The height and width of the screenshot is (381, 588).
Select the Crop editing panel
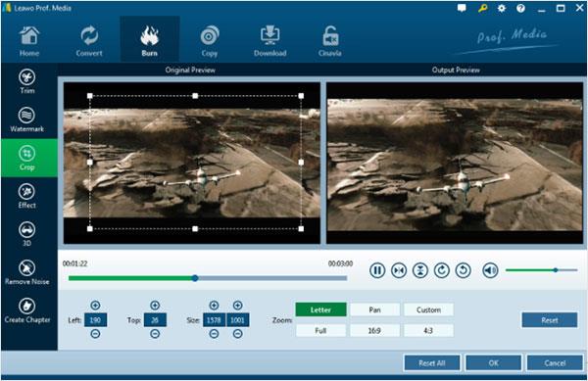(x=28, y=158)
